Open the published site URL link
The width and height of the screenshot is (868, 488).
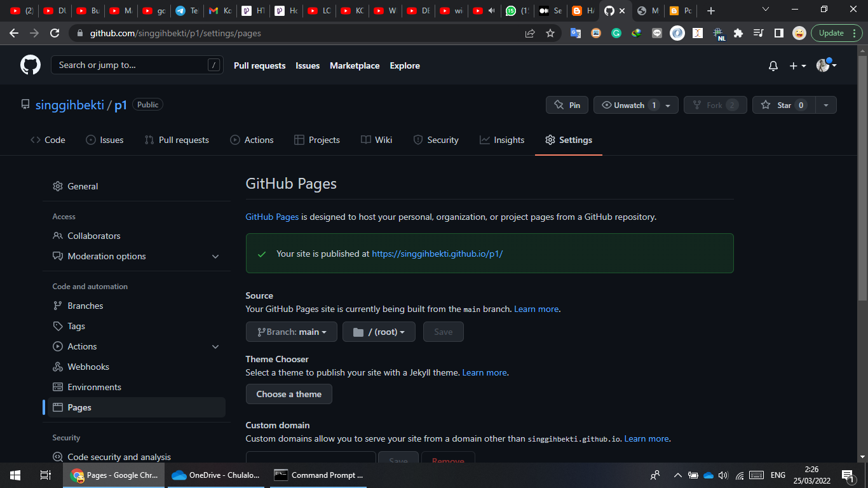pyautogui.click(x=437, y=254)
